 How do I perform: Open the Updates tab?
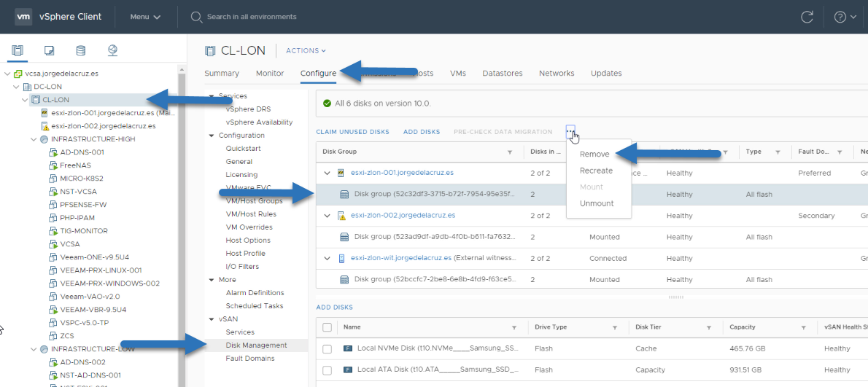[x=606, y=73]
